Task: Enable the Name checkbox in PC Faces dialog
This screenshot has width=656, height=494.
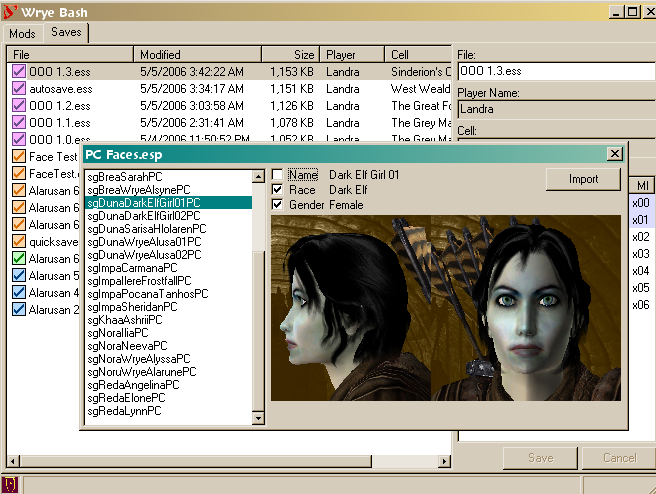Action: (277, 175)
